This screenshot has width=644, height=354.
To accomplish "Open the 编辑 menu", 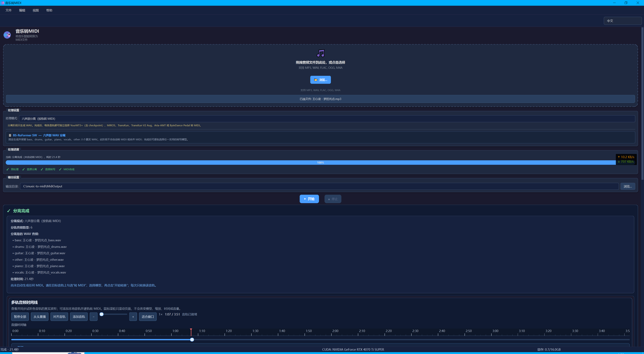I will (x=22, y=10).
